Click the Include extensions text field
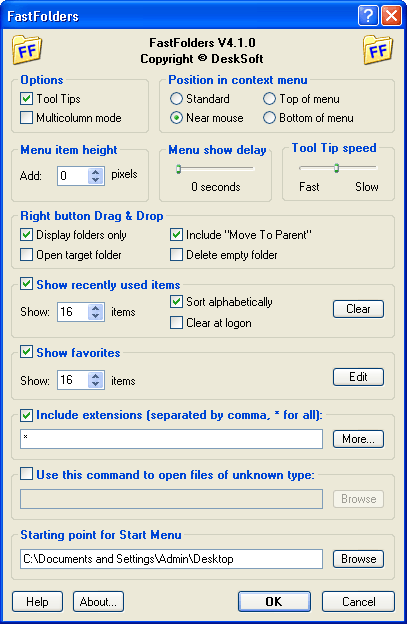The image size is (407, 624). pos(171,439)
